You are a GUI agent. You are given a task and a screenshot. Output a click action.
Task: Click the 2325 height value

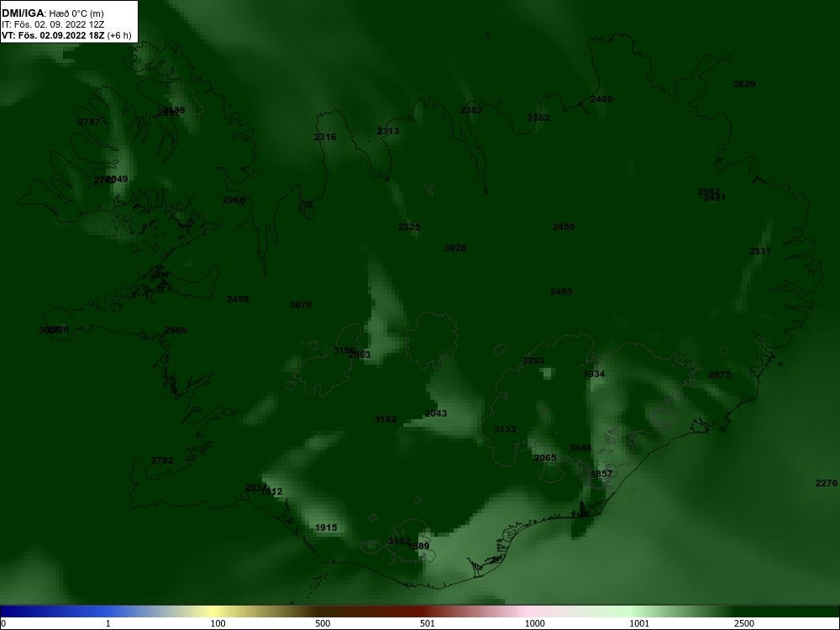pyautogui.click(x=409, y=227)
